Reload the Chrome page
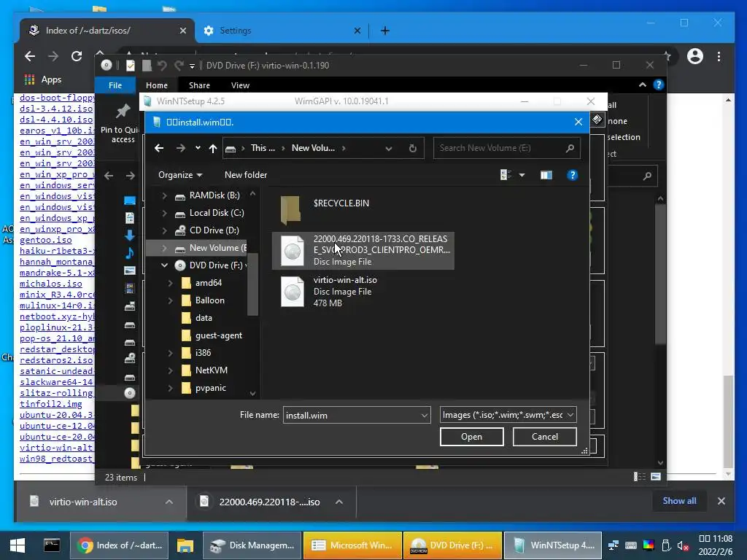 pyautogui.click(x=76, y=57)
